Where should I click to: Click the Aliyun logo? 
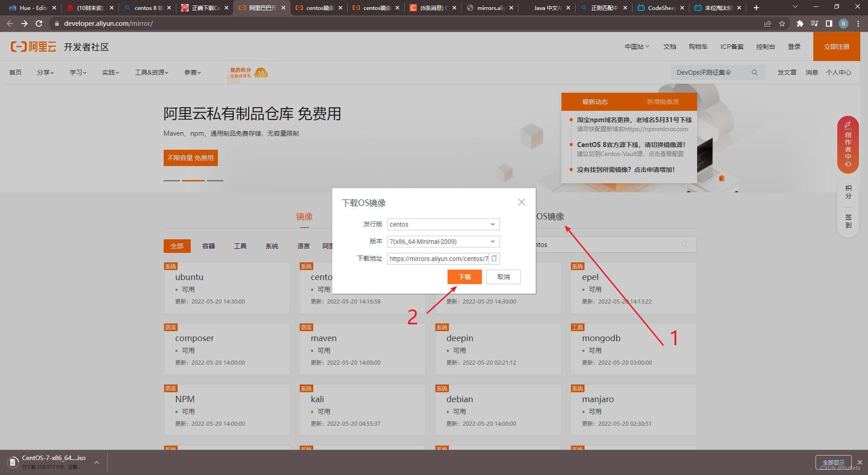pos(33,47)
